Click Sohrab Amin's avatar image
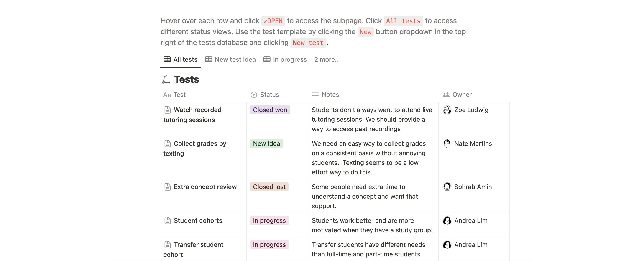 [447, 187]
